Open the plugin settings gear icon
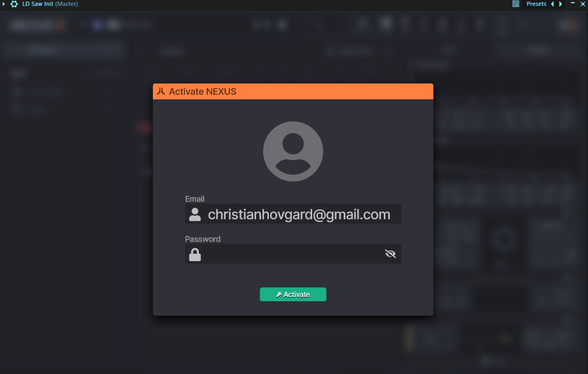 pyautogui.click(x=14, y=4)
